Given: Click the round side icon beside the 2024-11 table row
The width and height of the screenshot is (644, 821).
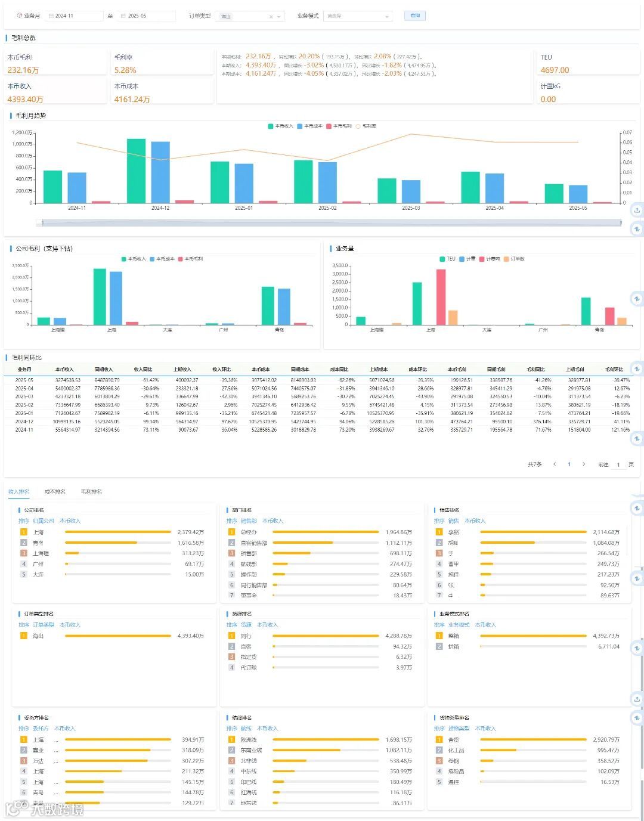Looking at the screenshot, I should pos(637,438).
